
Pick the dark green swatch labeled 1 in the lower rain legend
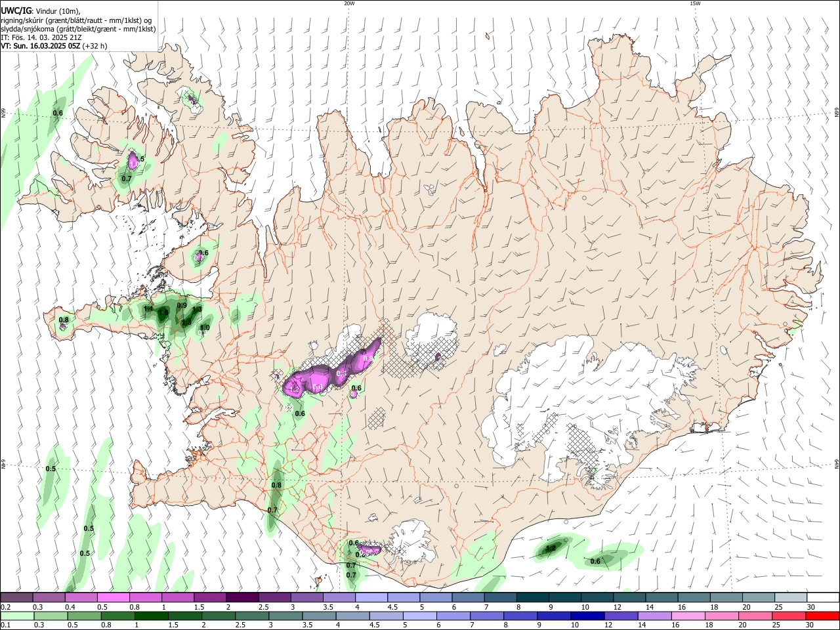(151, 616)
